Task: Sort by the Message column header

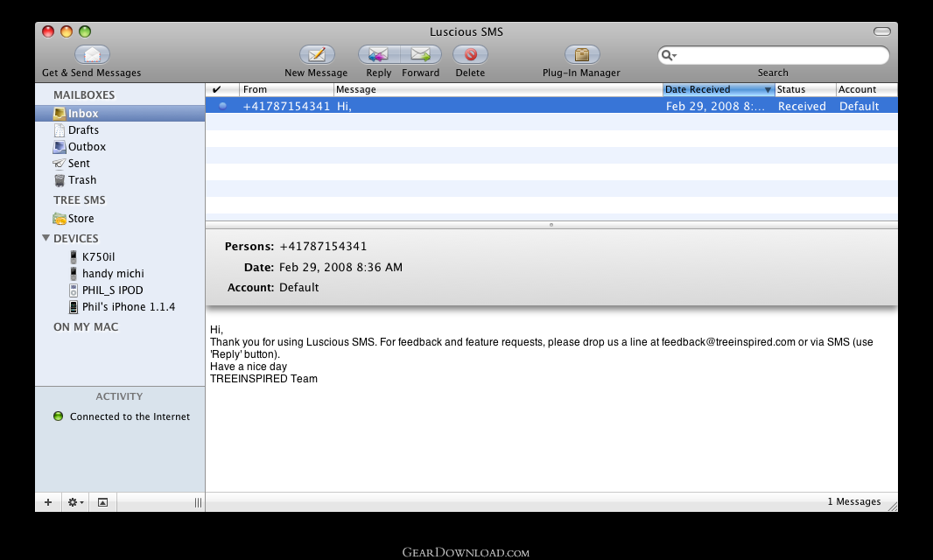Action: (x=498, y=89)
